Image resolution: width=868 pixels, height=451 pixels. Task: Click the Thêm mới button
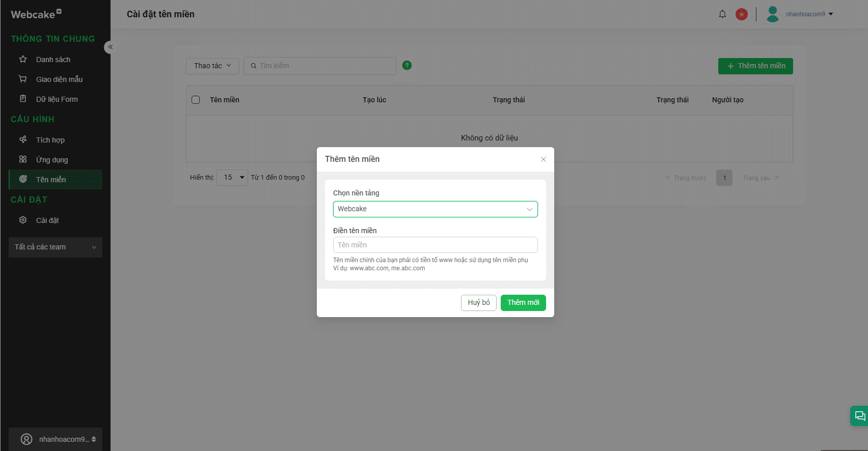click(x=523, y=303)
